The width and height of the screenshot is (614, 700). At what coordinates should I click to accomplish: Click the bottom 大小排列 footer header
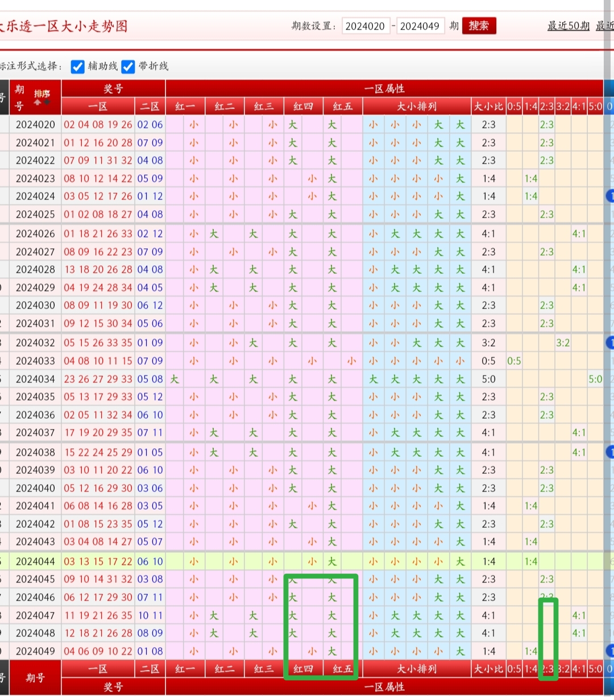(x=417, y=669)
